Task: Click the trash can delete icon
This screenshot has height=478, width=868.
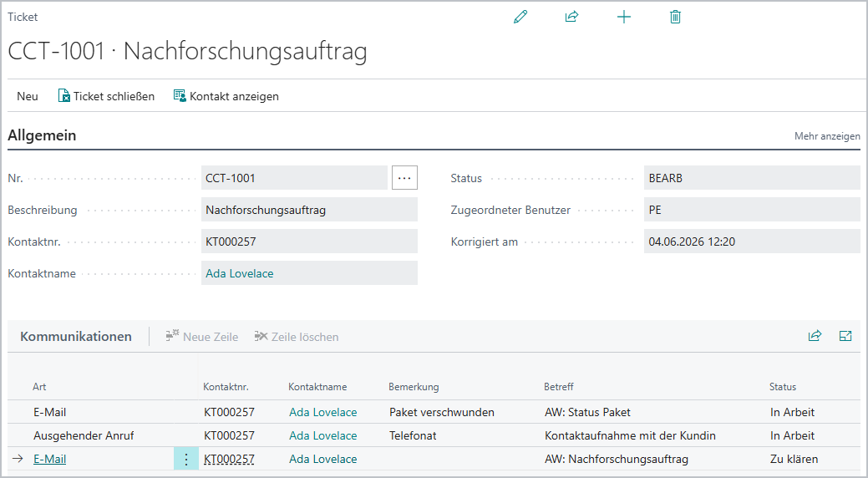Action: coord(675,17)
